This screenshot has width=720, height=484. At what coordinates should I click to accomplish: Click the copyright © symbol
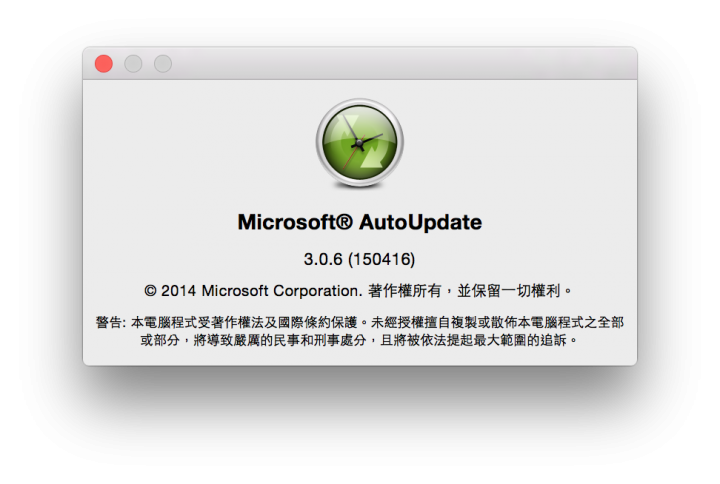click(x=151, y=290)
